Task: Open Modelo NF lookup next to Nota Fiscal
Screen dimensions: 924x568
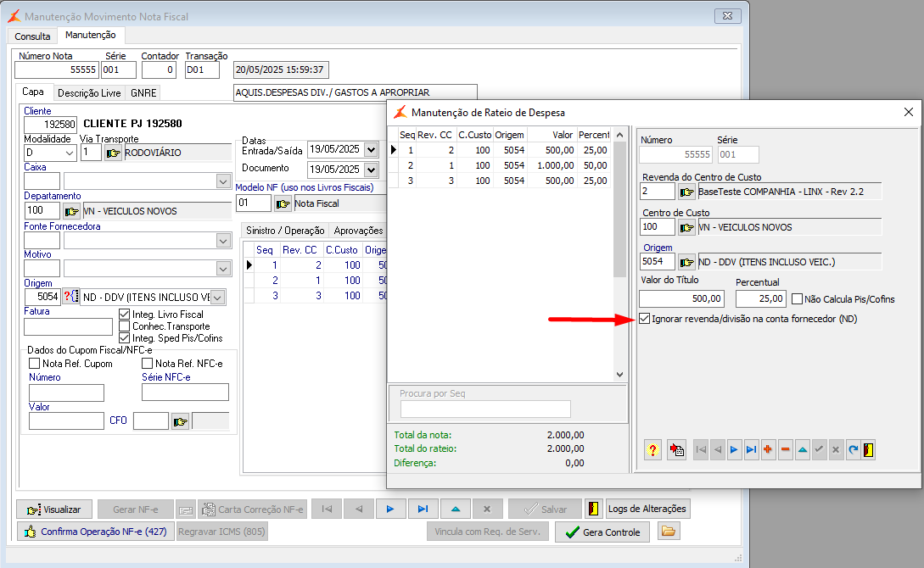Action: tap(283, 203)
